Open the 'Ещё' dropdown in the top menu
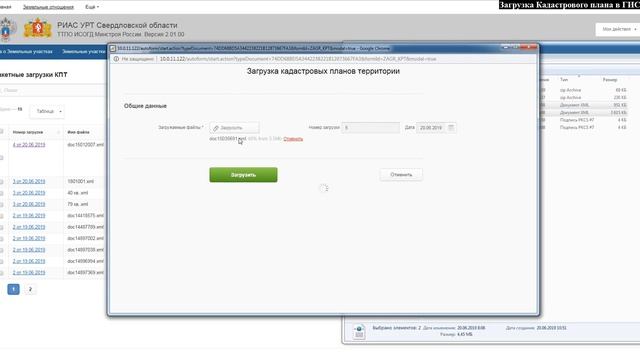 coord(92,7)
